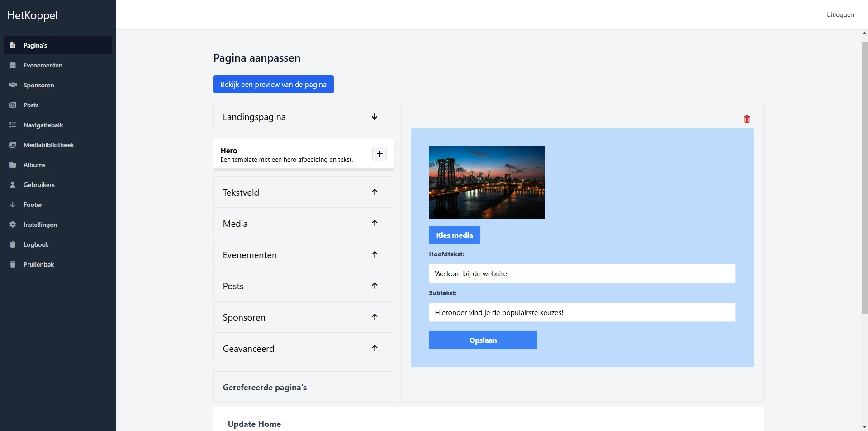Image resolution: width=868 pixels, height=431 pixels.
Task: Expand the Tekstveld section
Action: point(375,192)
